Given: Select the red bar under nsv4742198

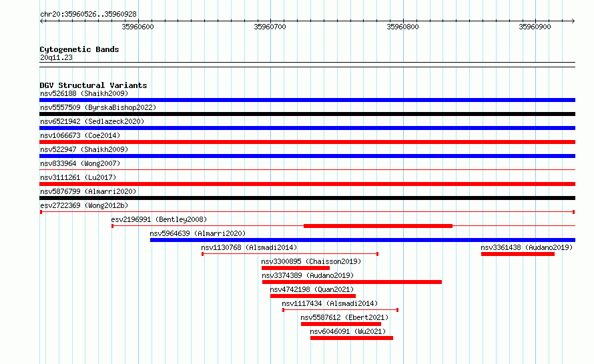Looking at the screenshot, I should click(313, 296).
